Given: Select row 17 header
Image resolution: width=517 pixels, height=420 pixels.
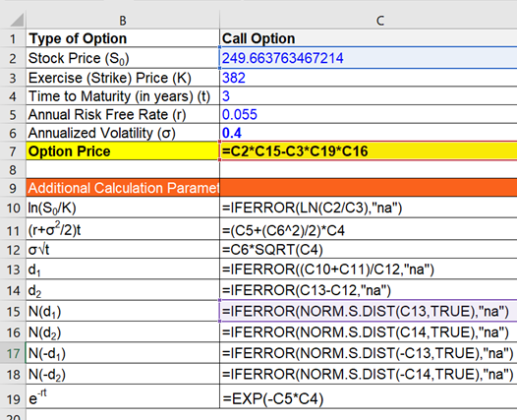Looking at the screenshot, I should [13, 353].
